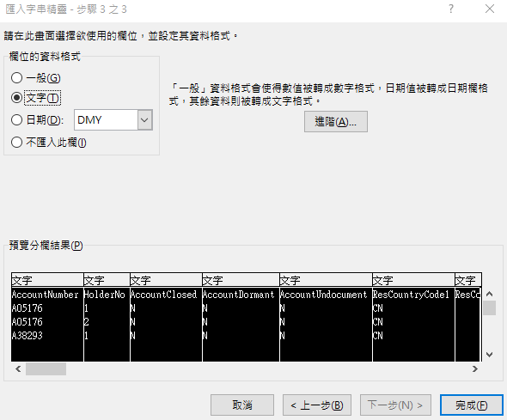Click the 取消 cancel button
Screen dimensions: 507x420
(242, 405)
